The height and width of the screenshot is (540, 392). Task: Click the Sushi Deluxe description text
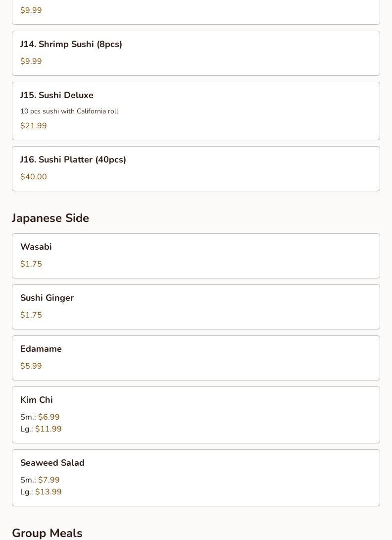click(69, 111)
